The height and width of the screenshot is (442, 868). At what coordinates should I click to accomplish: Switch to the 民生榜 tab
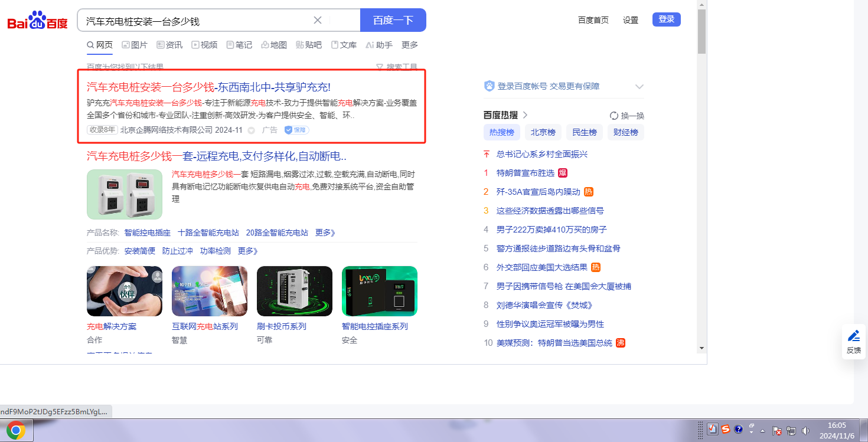click(585, 132)
